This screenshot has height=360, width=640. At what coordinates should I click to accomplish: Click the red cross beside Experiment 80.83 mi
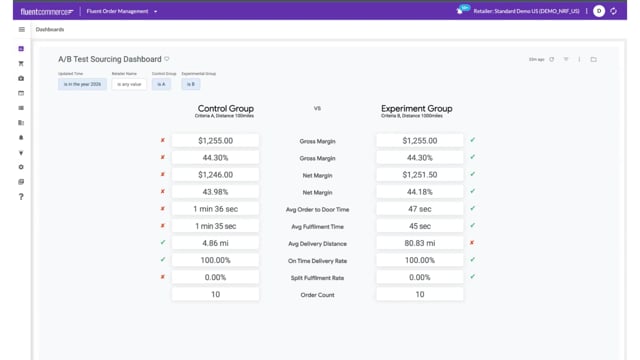tap(472, 242)
